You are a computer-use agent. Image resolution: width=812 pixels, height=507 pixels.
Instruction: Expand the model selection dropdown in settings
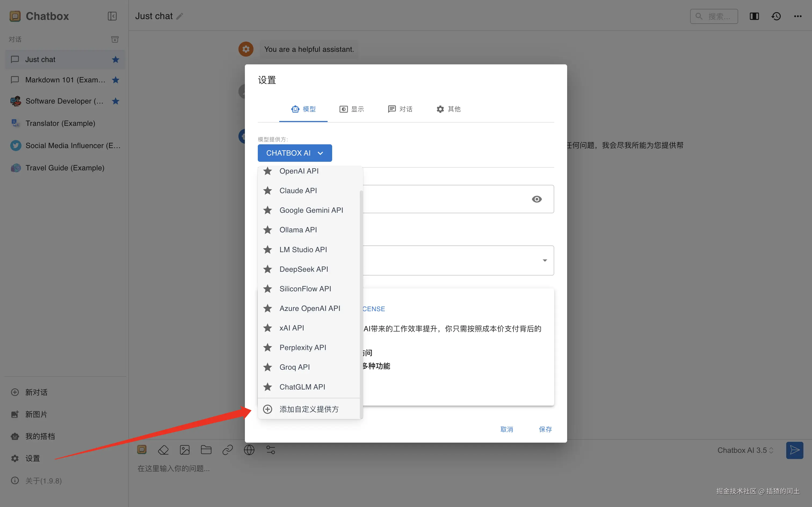544,260
